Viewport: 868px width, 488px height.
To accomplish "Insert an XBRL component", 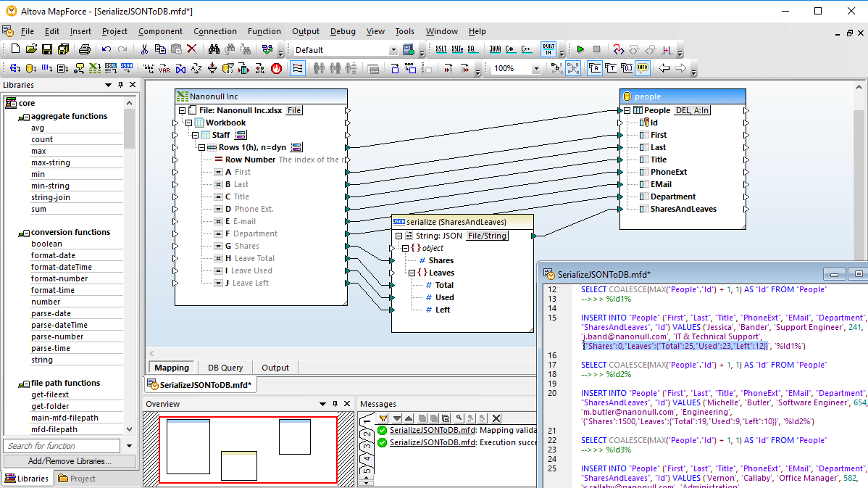I will (x=111, y=68).
